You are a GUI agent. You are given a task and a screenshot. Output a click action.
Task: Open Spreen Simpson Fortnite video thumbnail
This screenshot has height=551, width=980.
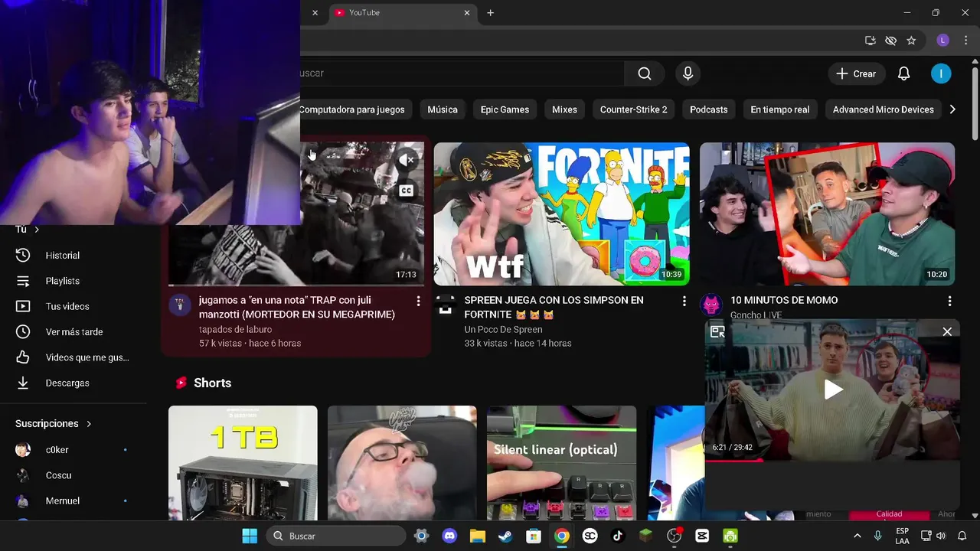point(561,214)
